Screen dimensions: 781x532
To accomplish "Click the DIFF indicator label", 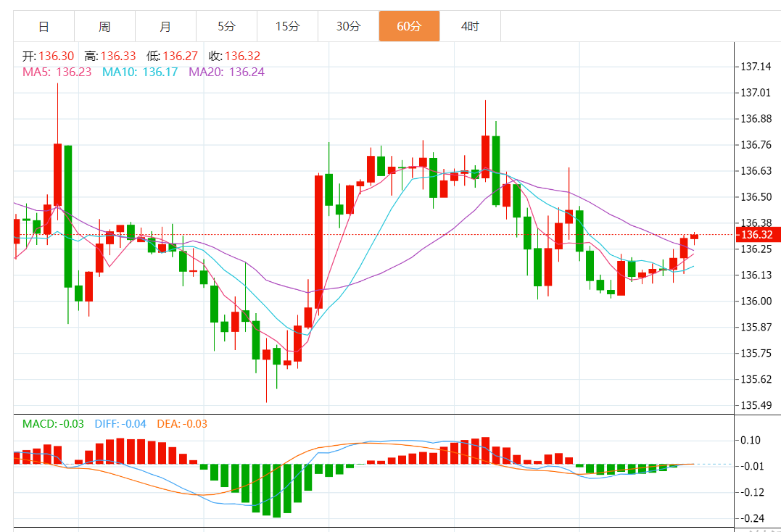I will pos(120,423).
